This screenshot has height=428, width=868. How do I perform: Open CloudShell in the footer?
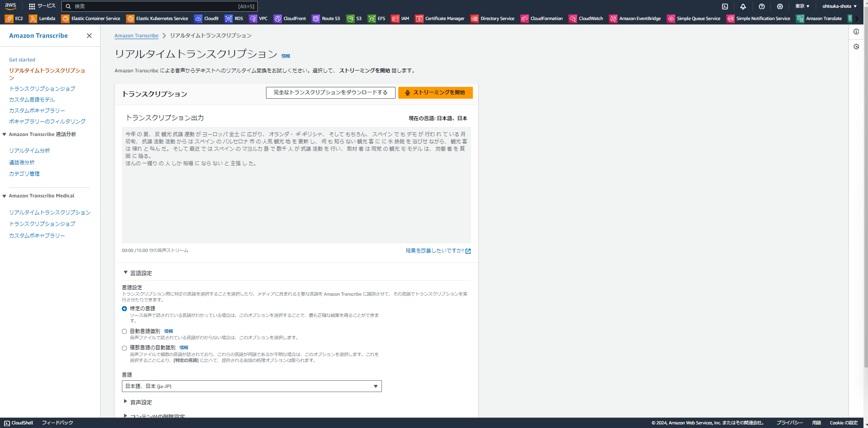[19, 423]
